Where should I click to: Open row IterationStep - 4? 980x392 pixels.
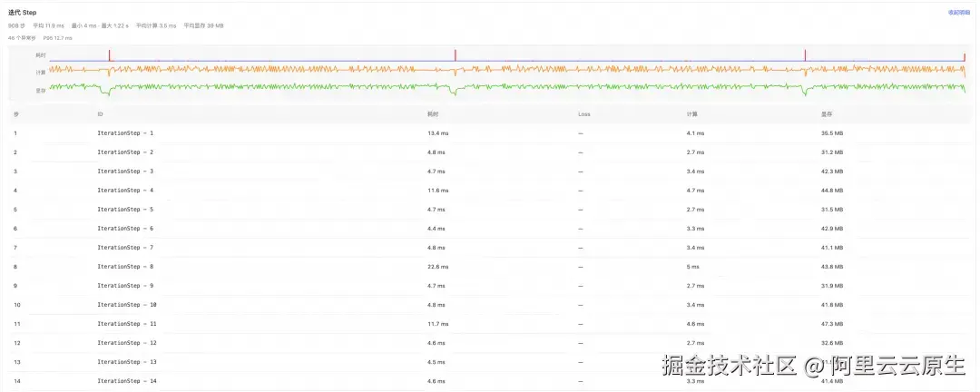click(489, 190)
